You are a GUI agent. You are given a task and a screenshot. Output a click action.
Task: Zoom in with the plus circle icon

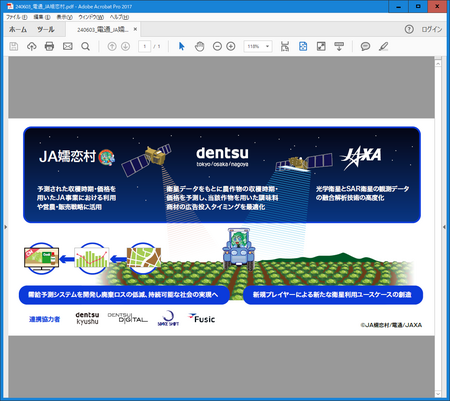pos(231,46)
